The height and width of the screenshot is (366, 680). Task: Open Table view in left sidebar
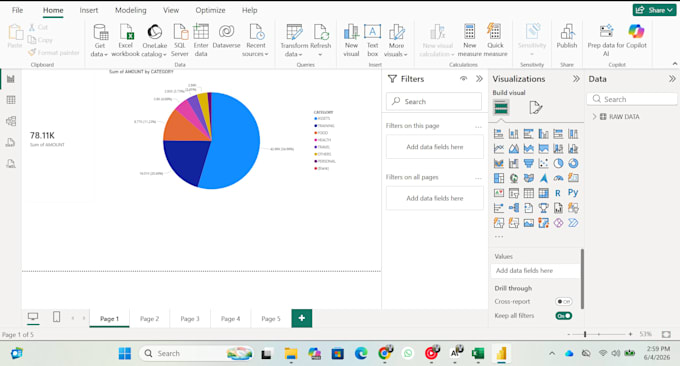11,100
